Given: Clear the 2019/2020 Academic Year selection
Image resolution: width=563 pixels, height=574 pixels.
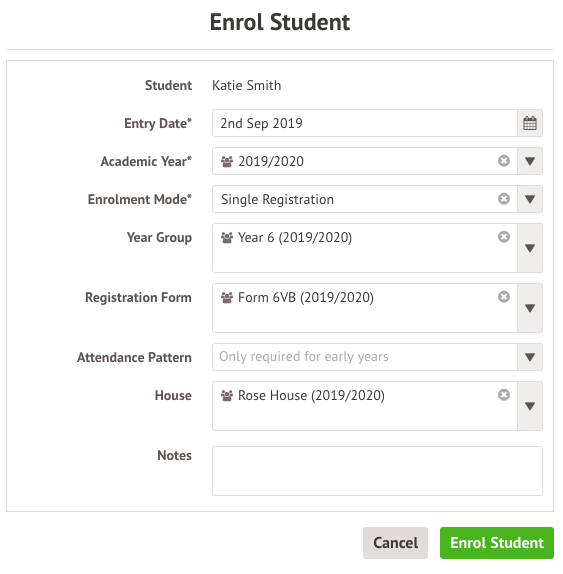Looking at the screenshot, I should click(x=504, y=161).
